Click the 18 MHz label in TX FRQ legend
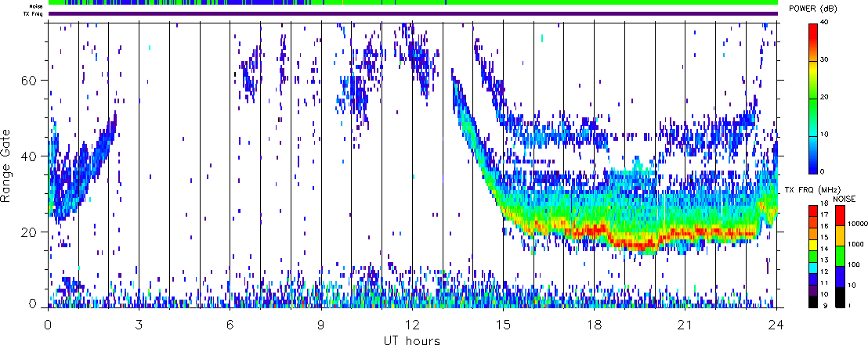The height and width of the screenshot is (345, 868). [x=825, y=203]
